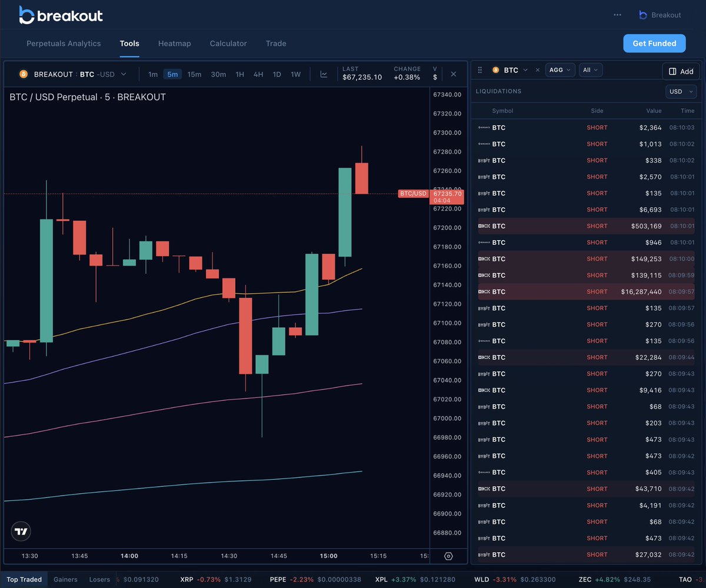Click the Binance icon on the $2,364 row

(484, 128)
